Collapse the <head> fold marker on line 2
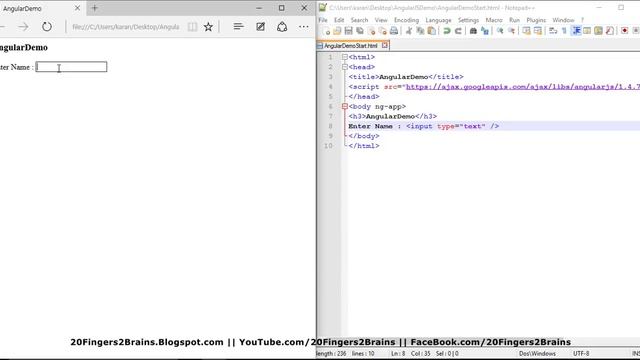640x360 pixels. click(345, 67)
